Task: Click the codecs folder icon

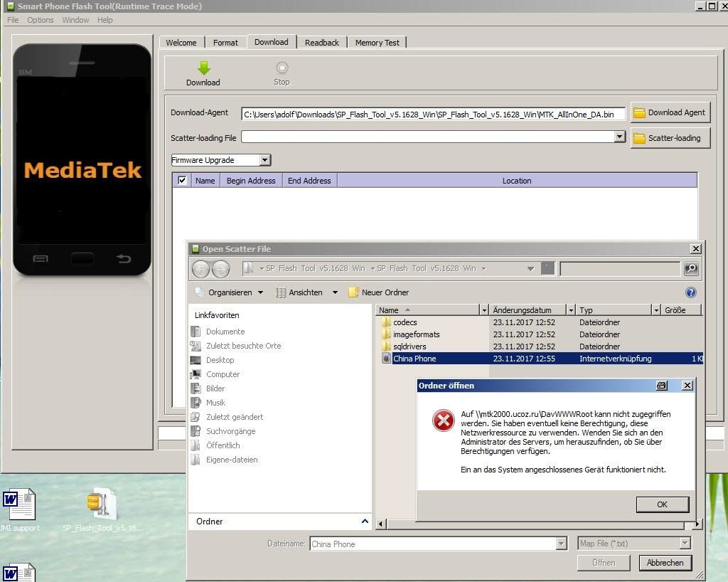Action: coord(386,322)
